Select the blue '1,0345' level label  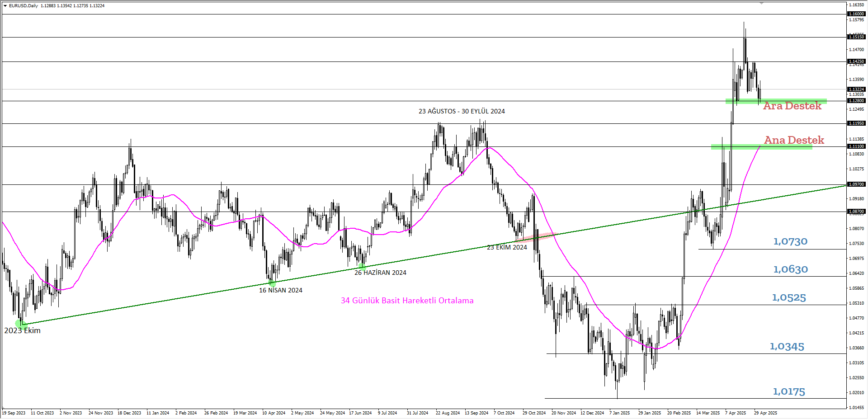787,347
